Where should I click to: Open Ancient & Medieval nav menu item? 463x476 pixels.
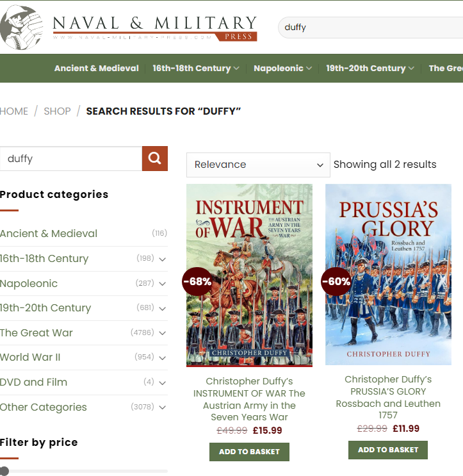[x=97, y=69]
